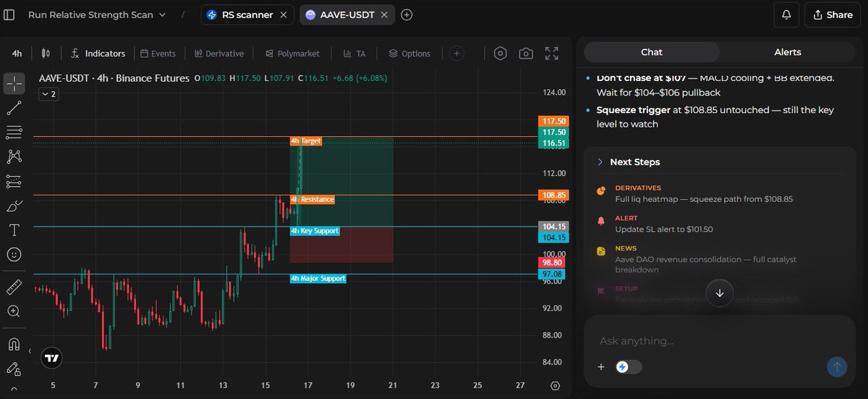Switch to the Alerts tab

[788, 52]
